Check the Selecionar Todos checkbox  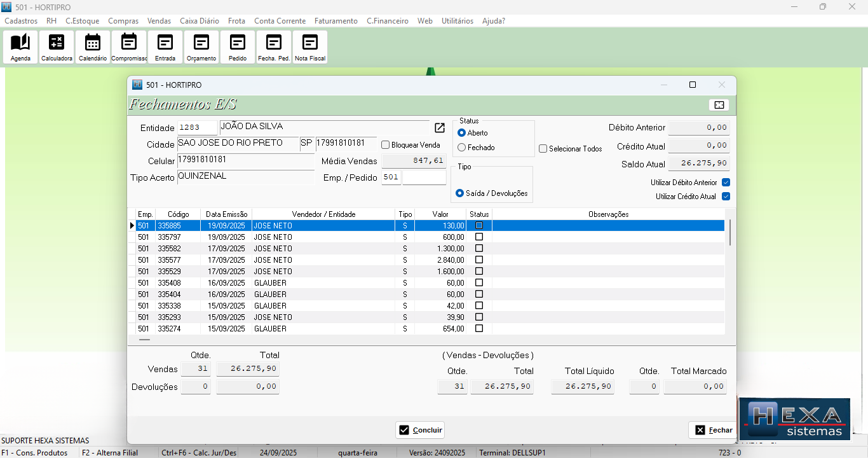pos(543,149)
